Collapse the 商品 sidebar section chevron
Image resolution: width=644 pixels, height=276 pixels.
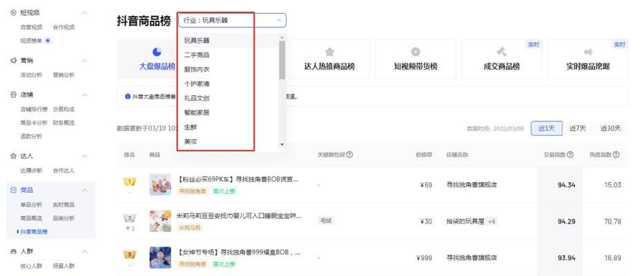(85, 190)
